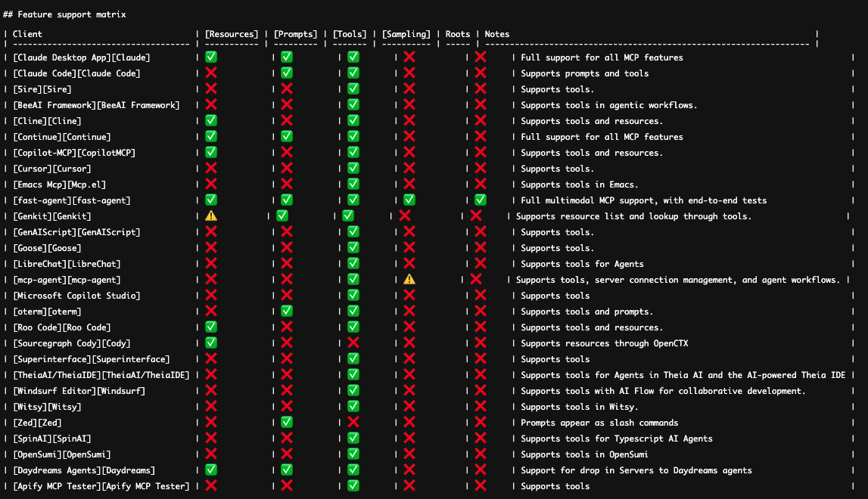Image resolution: width=868 pixels, height=499 pixels.
Task: Click the Tools checkmark in the 5ire row
Action: pos(353,88)
